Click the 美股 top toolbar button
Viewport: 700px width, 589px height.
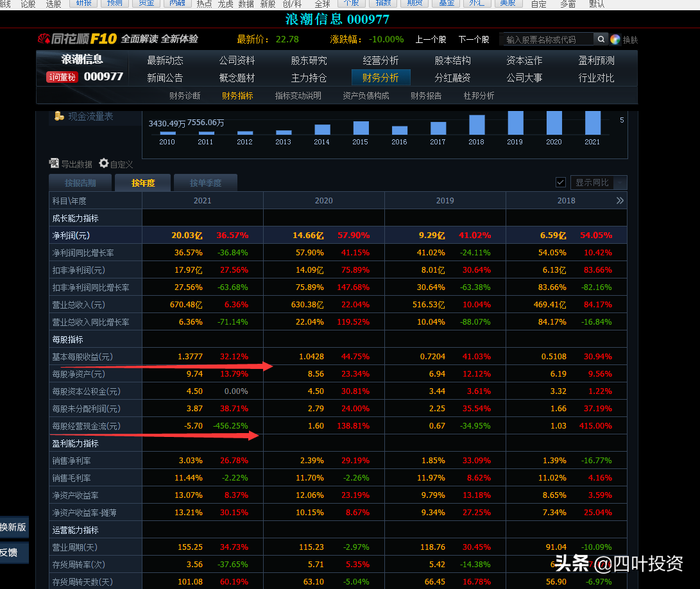coord(508,4)
